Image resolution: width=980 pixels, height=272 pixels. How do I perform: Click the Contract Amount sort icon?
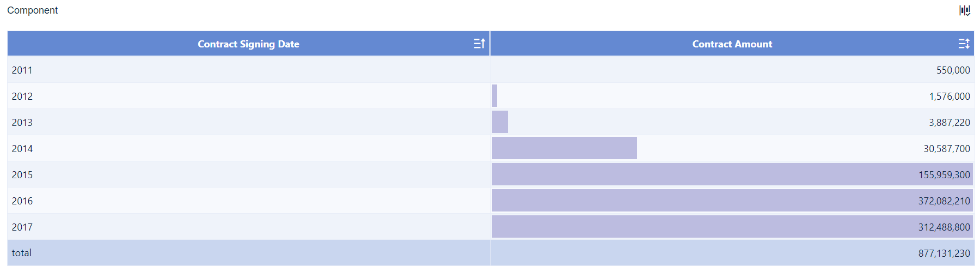point(964,44)
